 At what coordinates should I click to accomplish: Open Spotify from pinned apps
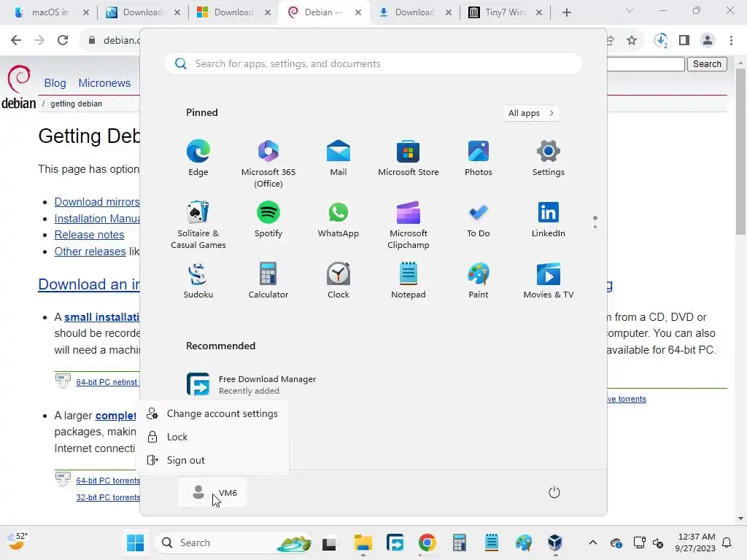click(x=268, y=219)
